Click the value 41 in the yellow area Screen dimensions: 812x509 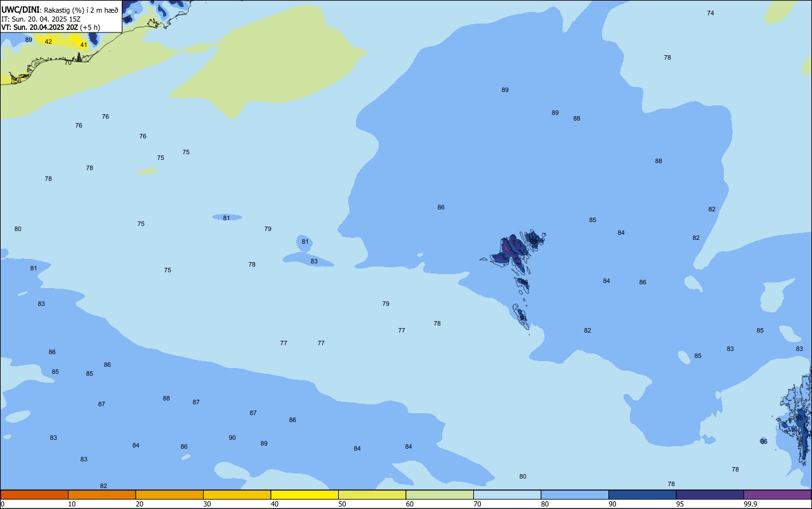(x=84, y=45)
